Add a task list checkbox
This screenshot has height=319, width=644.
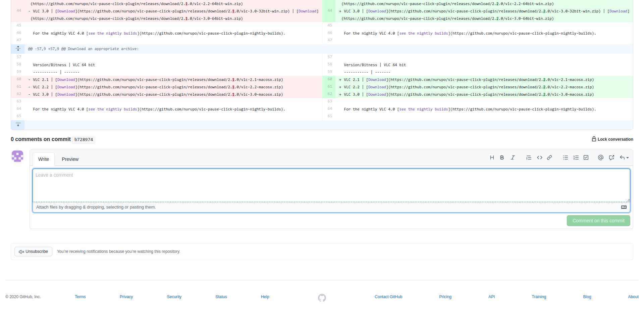(x=586, y=157)
